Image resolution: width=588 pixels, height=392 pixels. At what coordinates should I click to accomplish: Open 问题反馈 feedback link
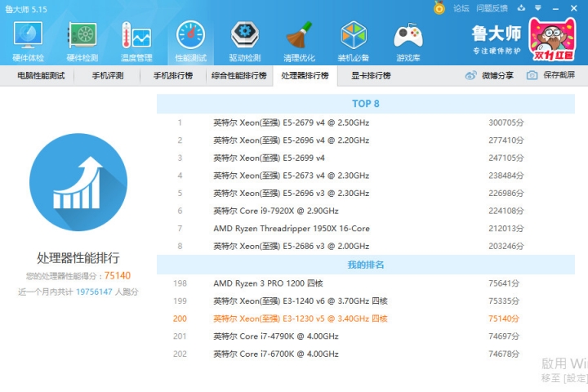(492, 8)
